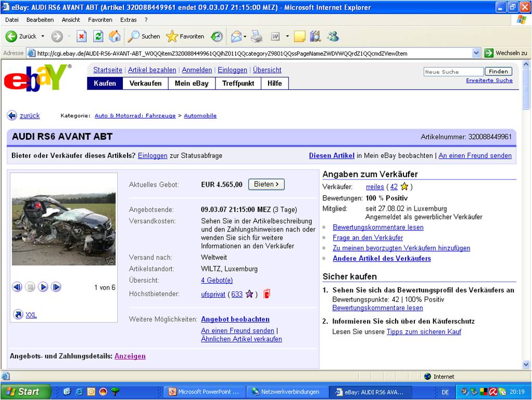Image resolution: width=532 pixels, height=400 pixels.
Task: Play the photo slideshow
Action: point(43,287)
